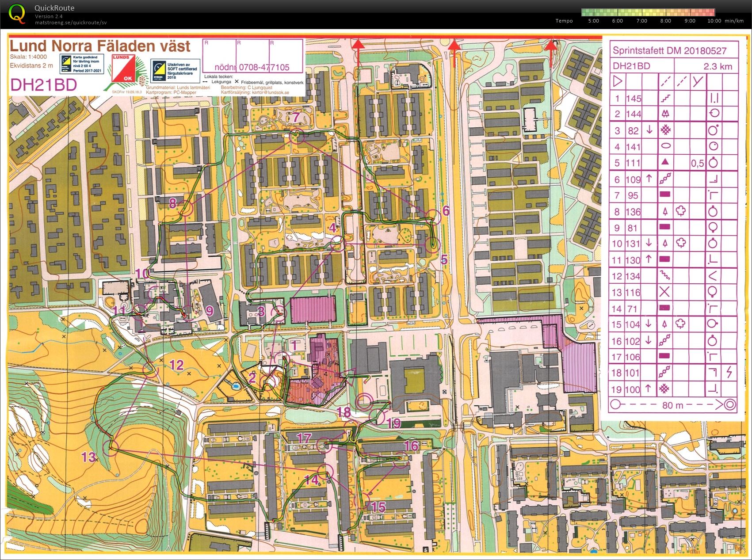
Task: Click the black triangle symbol in row 5
Action: pos(665,162)
